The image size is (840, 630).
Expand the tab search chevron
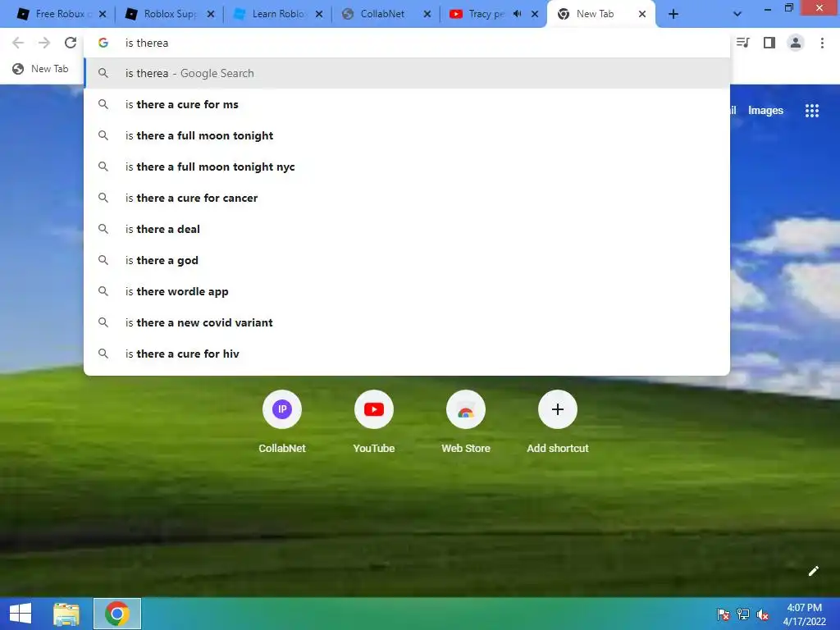click(737, 14)
